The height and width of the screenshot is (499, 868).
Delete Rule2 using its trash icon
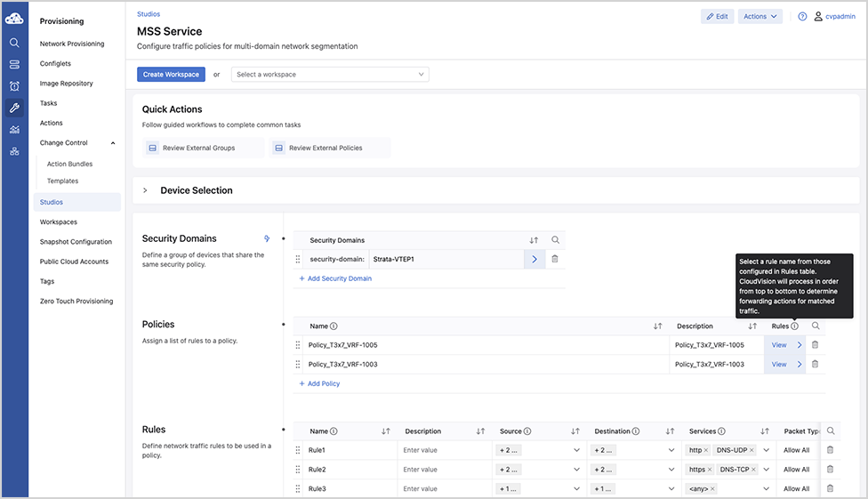[x=830, y=470]
